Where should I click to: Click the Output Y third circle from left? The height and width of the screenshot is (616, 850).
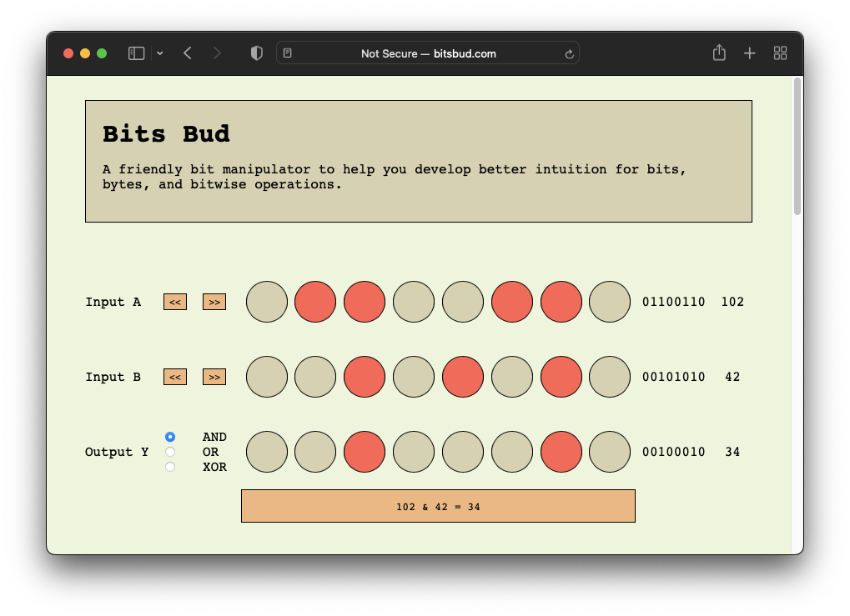(365, 452)
